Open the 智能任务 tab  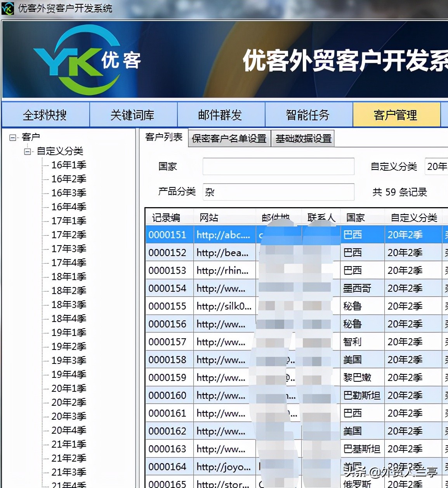[309, 114]
